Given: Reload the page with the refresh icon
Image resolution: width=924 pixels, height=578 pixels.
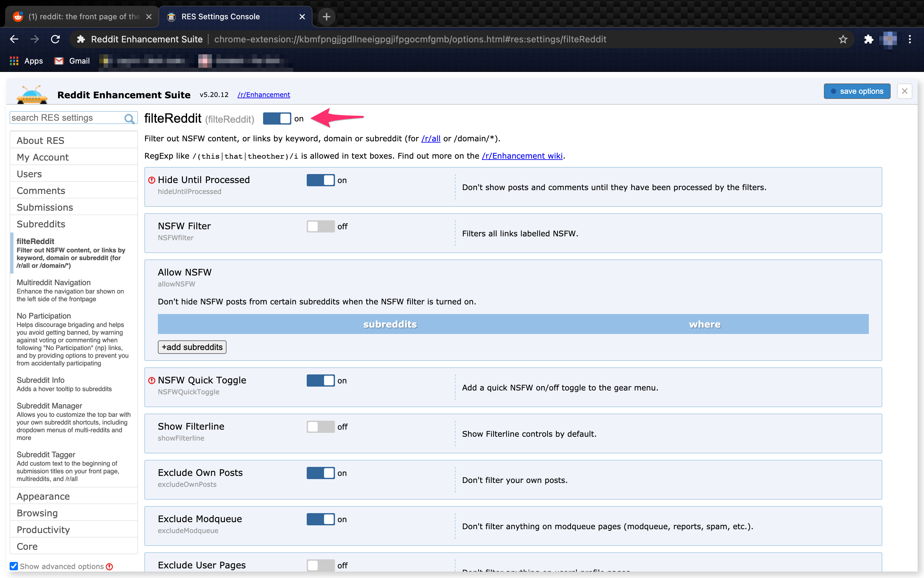Looking at the screenshot, I should [x=56, y=39].
